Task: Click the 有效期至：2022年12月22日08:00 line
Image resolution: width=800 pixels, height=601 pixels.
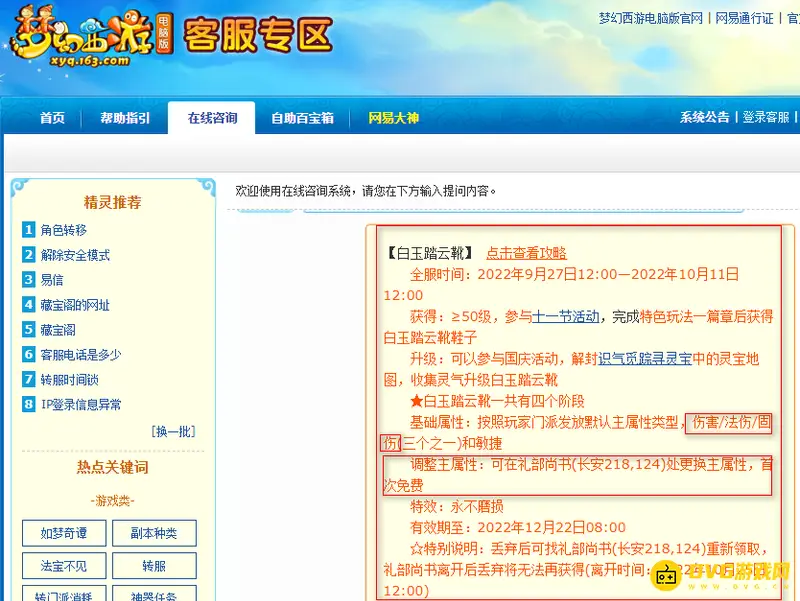Action: point(518,528)
